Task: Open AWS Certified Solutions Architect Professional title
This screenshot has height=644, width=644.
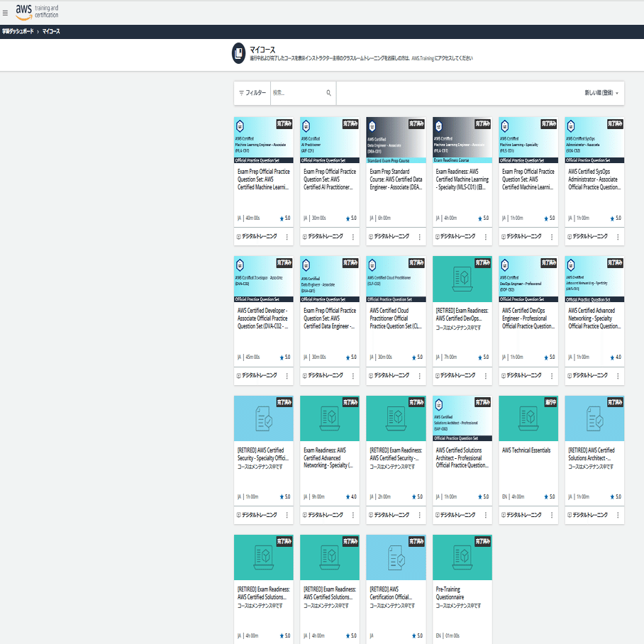Action: (x=462, y=457)
